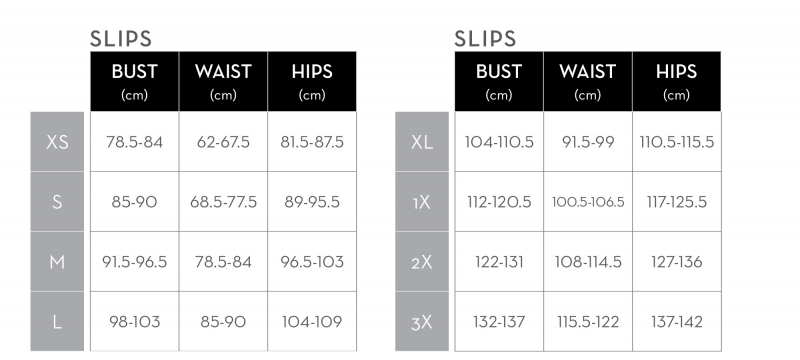Click the XL bust value 104-110.5

pyautogui.click(x=499, y=142)
